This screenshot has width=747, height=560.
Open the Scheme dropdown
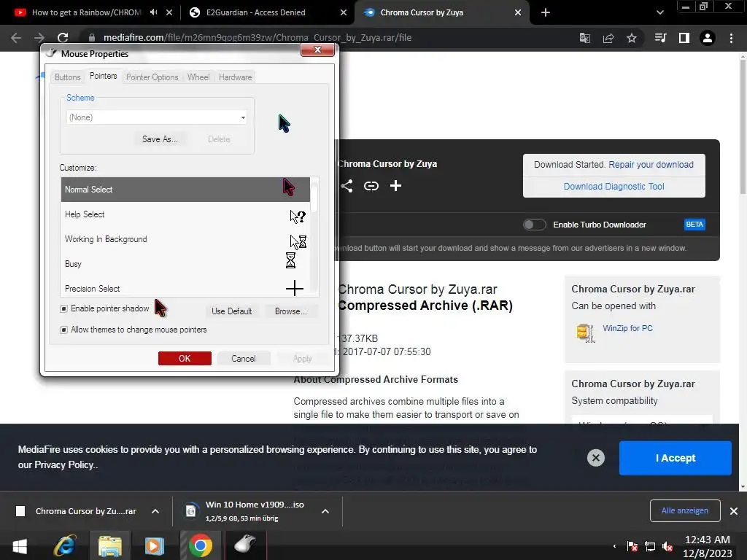point(156,117)
